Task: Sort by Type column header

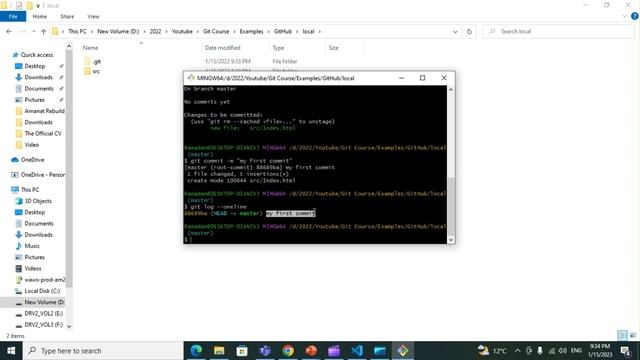Action: click(278, 48)
